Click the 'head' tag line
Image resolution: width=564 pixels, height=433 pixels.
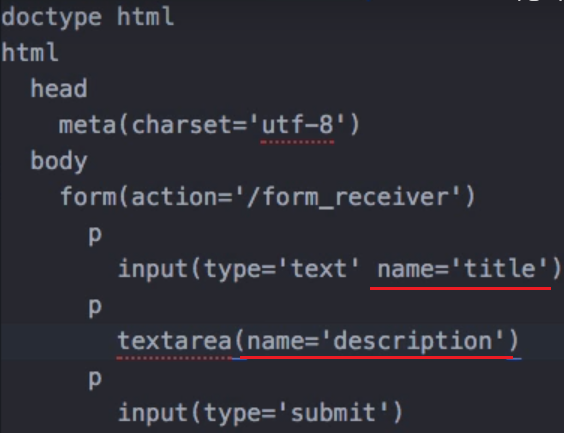[x=59, y=88]
